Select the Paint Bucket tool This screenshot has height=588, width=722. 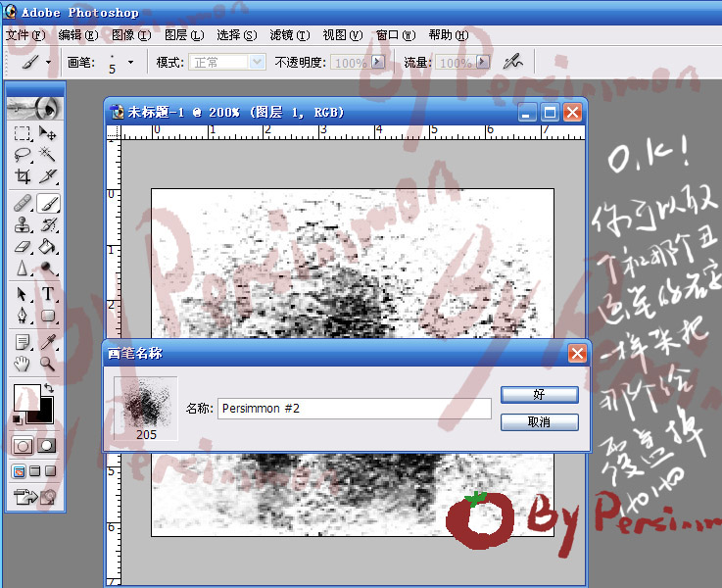48,247
